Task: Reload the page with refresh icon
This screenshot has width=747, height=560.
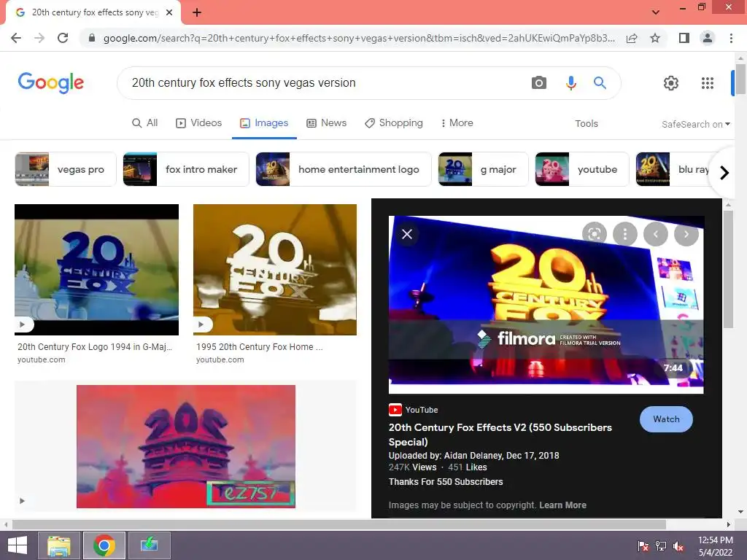Action: 63,38
